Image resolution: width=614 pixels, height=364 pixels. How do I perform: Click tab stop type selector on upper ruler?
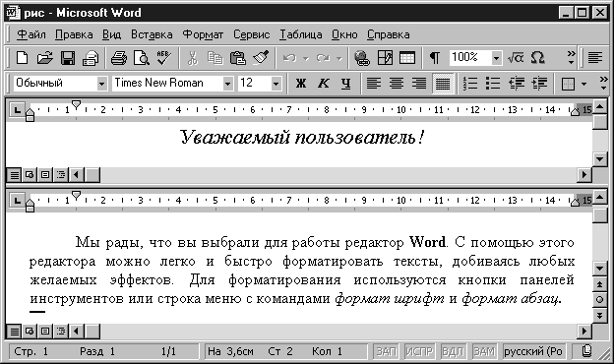17,110
